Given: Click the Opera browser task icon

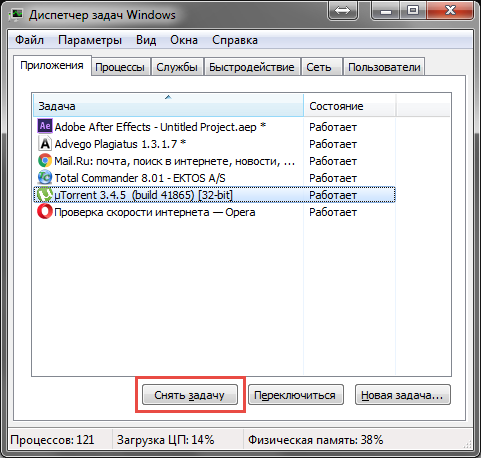Looking at the screenshot, I should [45, 212].
